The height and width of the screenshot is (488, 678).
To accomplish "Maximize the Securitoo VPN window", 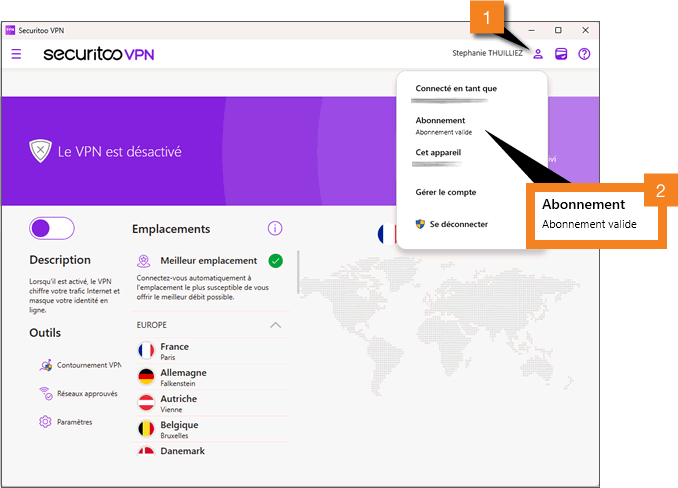I will [x=558, y=30].
